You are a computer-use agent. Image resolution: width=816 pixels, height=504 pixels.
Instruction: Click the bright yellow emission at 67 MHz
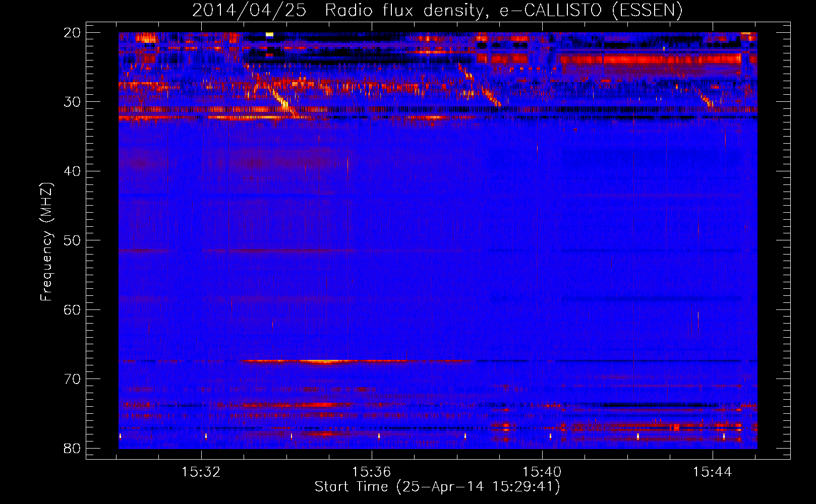pos(325,361)
